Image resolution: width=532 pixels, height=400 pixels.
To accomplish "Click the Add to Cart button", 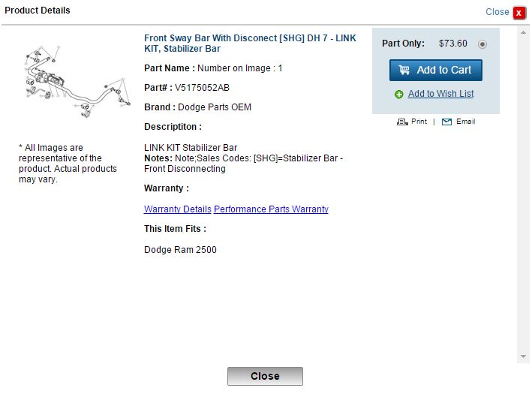I will (x=435, y=70).
